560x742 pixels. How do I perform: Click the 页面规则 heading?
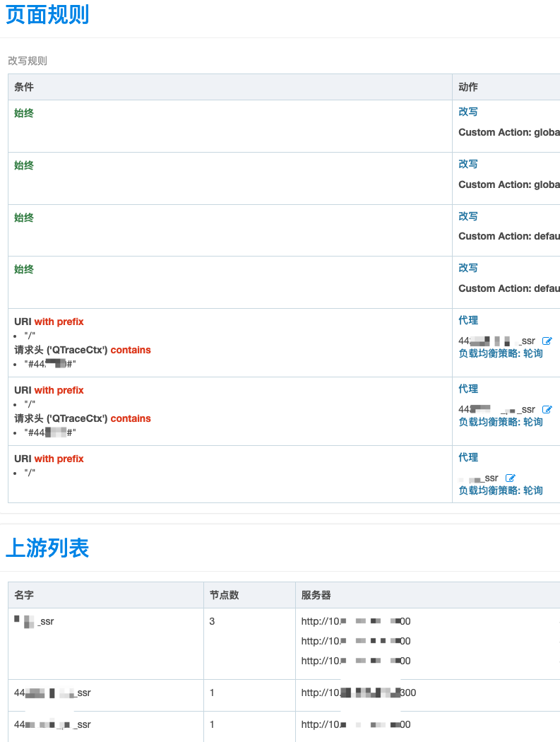tap(47, 14)
